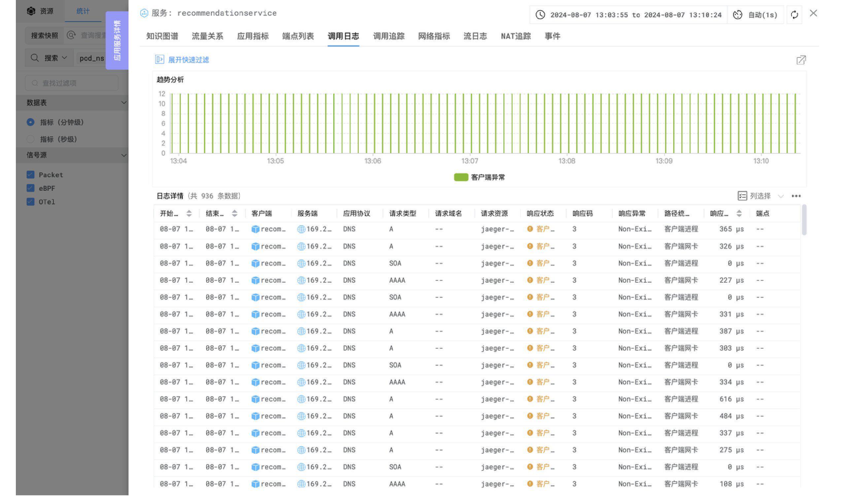The width and height of the screenshot is (845, 504).
Task: Click the service icon next to recommendationservice title
Action: point(144,13)
